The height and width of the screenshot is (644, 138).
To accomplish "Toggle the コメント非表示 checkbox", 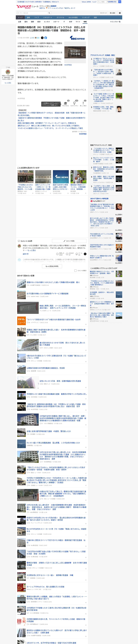I will click(75, 270).
